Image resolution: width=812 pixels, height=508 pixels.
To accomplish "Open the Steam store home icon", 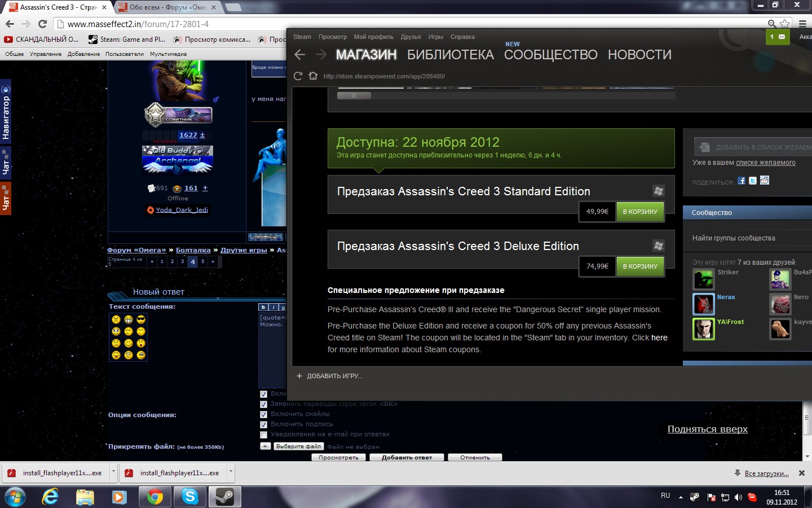I will tap(313, 76).
